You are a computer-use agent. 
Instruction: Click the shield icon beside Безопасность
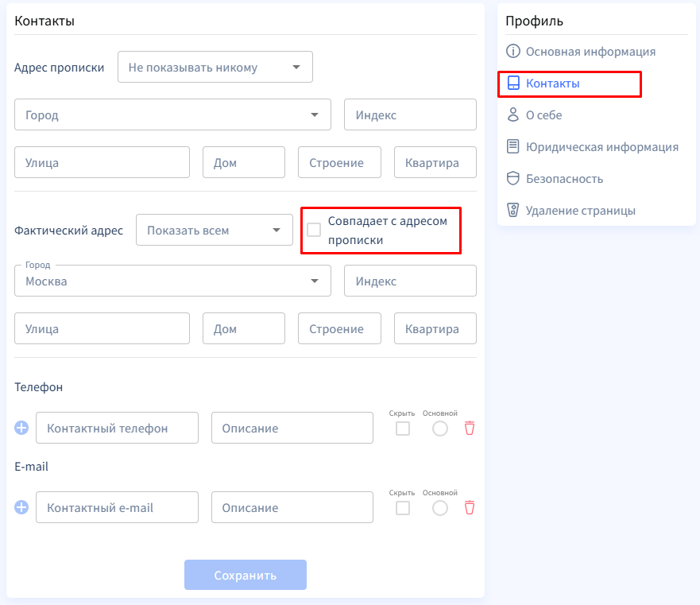click(513, 179)
